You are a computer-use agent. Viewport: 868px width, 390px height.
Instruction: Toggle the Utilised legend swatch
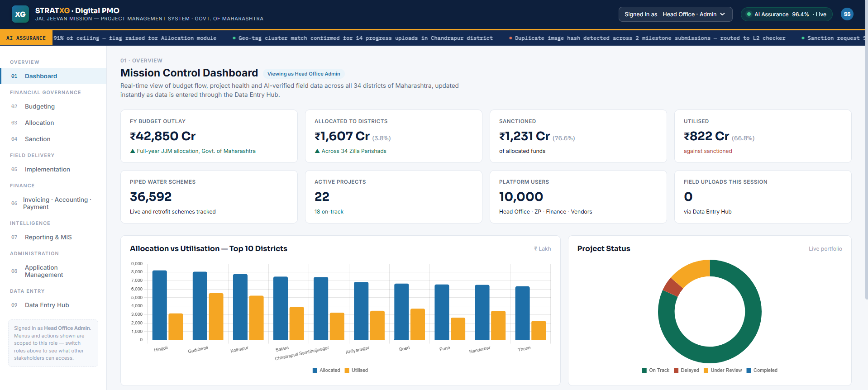coord(347,370)
